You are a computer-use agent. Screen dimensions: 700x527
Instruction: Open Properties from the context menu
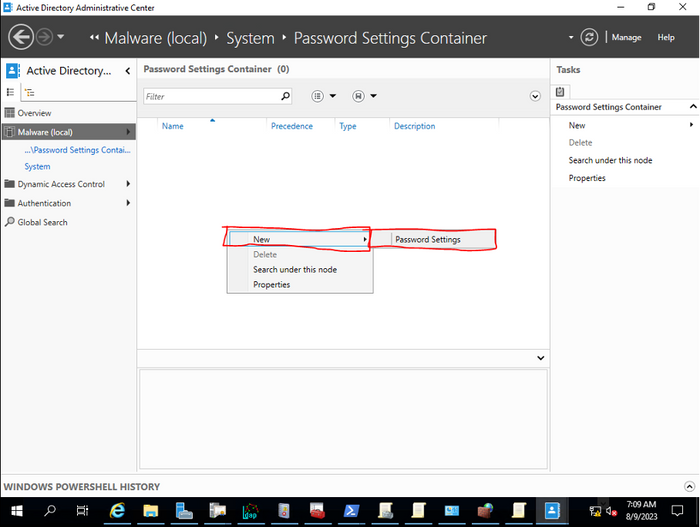pyautogui.click(x=271, y=284)
